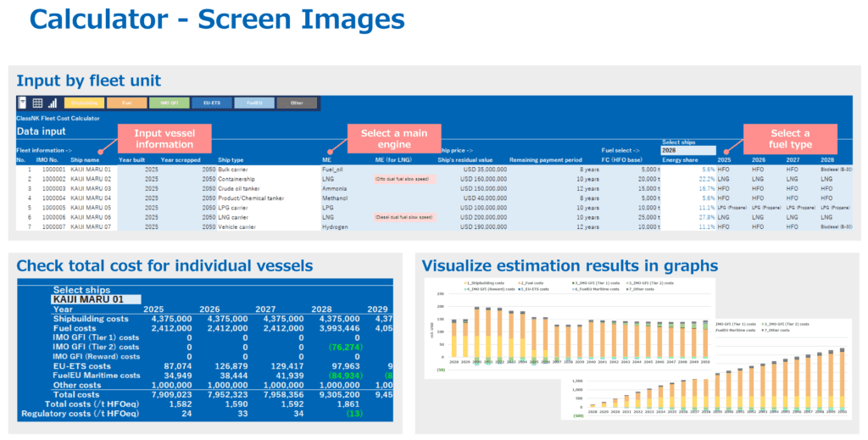Open the green IMO GFI tab
Viewport: 868px width, 440px height.
point(170,103)
